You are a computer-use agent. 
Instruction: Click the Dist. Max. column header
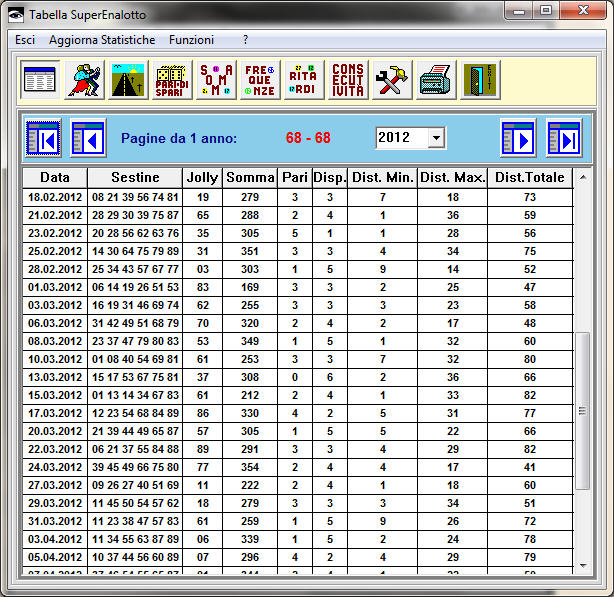coord(453,178)
